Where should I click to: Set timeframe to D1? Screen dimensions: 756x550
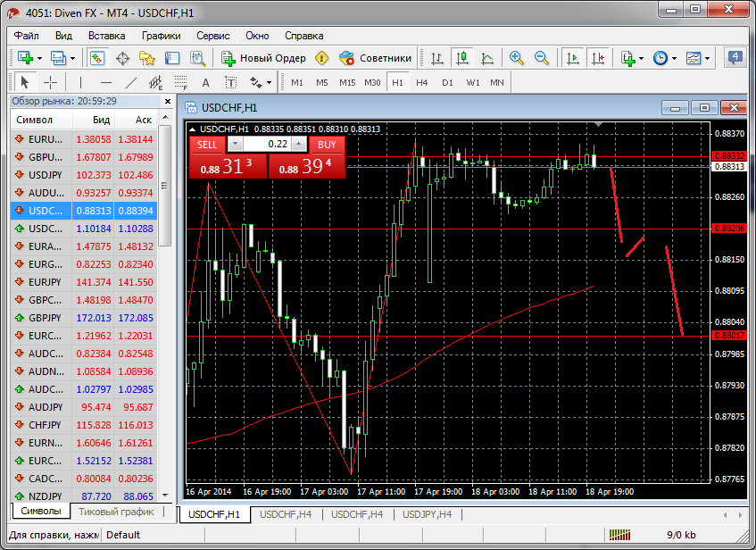(447, 82)
